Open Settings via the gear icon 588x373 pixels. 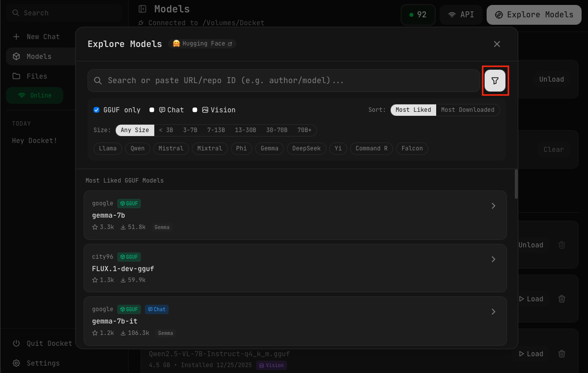(x=17, y=363)
